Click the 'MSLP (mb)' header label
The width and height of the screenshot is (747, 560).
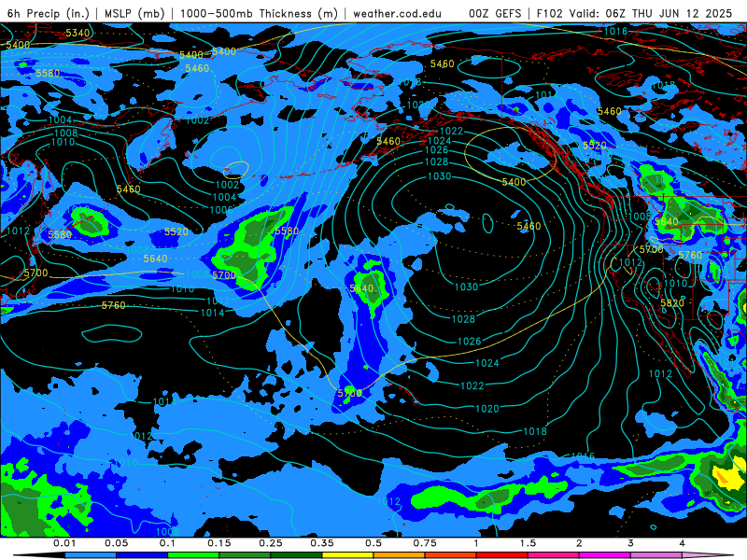tap(134, 13)
